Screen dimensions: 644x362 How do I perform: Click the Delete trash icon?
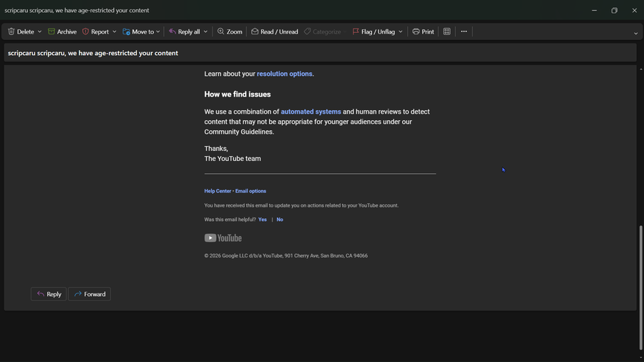11,31
